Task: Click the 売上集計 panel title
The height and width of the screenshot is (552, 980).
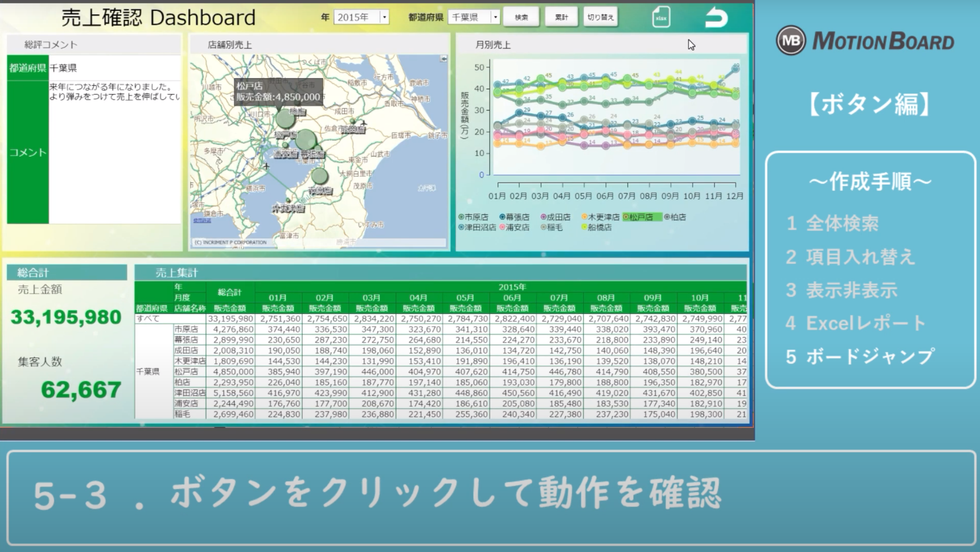Action: 177,273
